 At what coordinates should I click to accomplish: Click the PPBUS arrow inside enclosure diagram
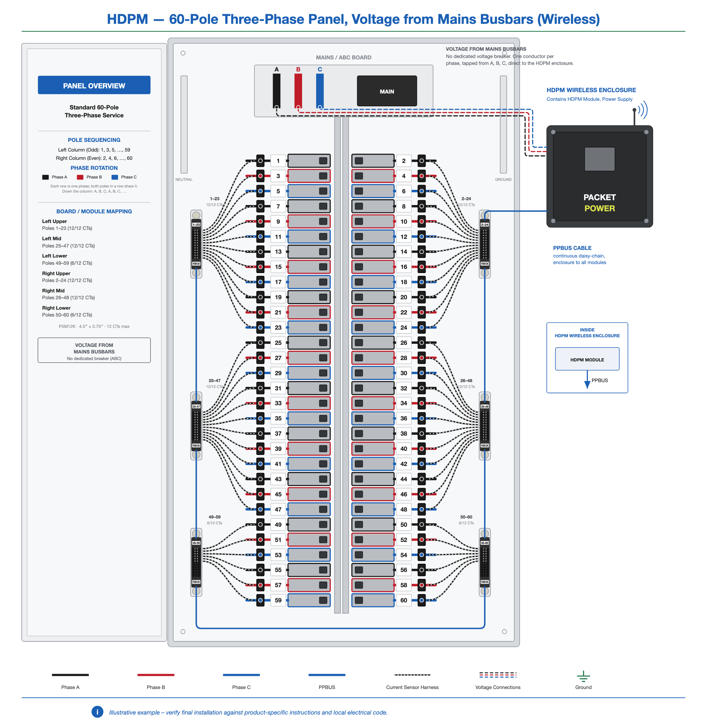[x=587, y=380]
